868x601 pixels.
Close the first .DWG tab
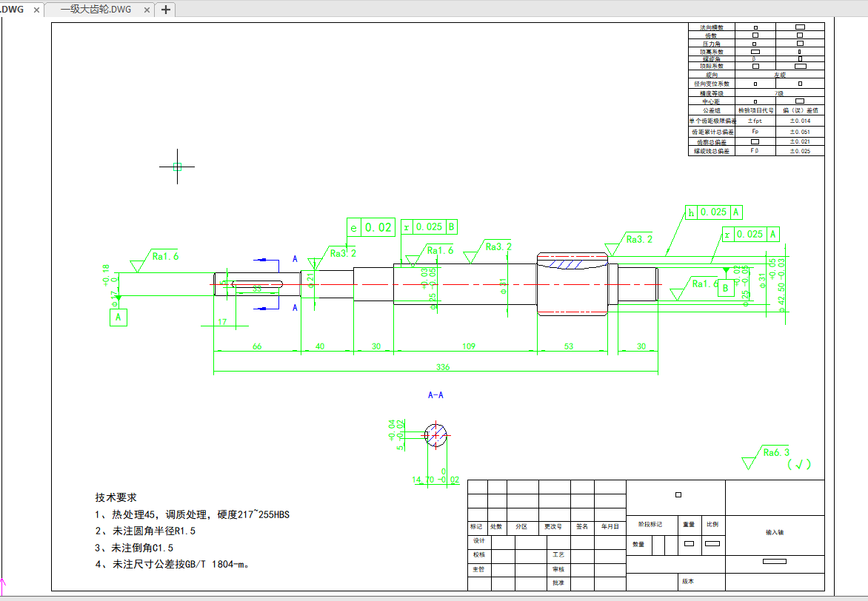[36, 10]
